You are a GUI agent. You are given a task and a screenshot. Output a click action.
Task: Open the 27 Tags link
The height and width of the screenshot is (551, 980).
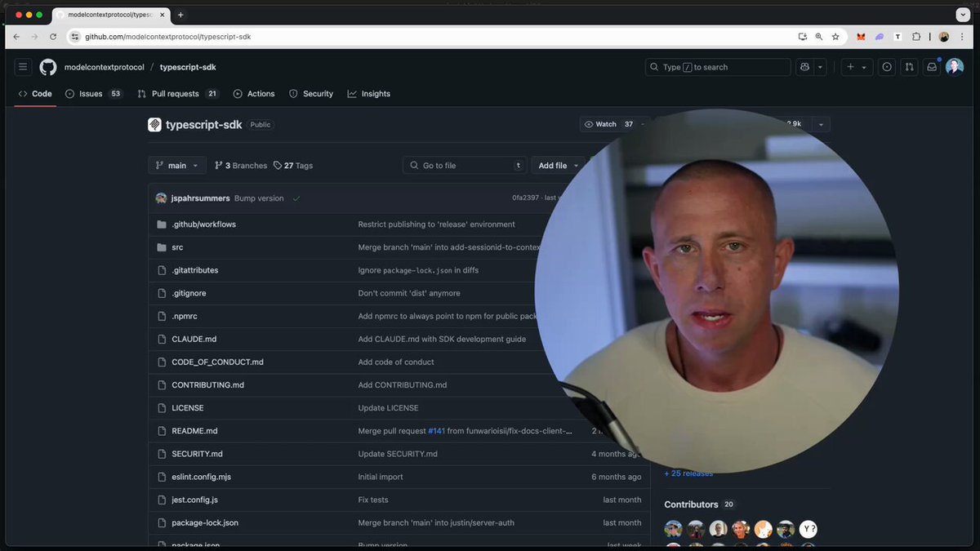tap(293, 166)
